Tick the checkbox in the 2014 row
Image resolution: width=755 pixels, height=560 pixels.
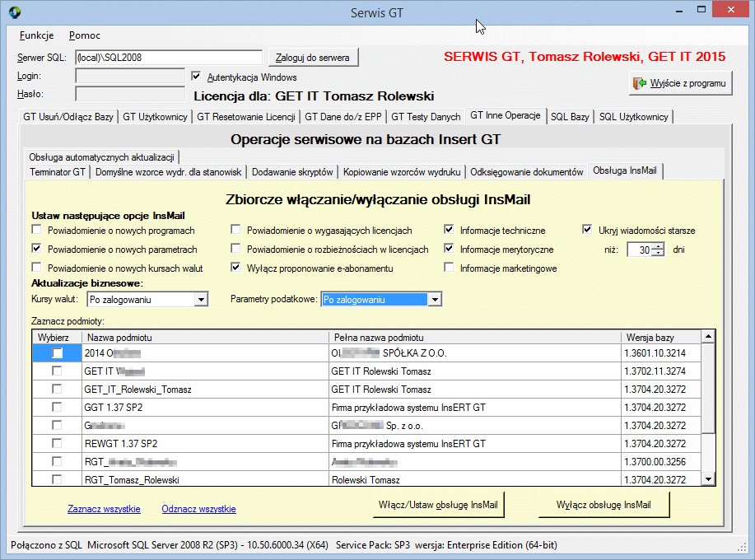pos(57,353)
